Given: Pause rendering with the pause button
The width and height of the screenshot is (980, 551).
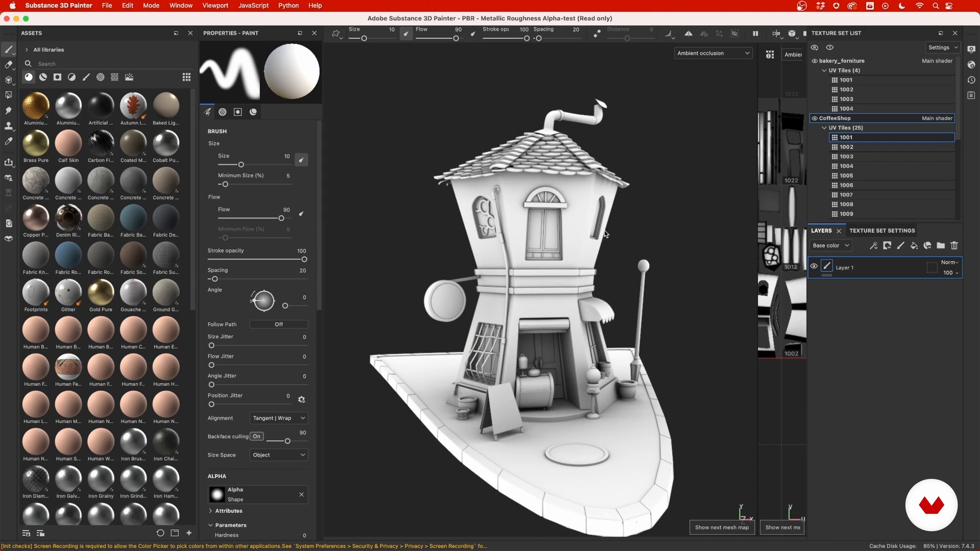Looking at the screenshot, I should tap(755, 34).
